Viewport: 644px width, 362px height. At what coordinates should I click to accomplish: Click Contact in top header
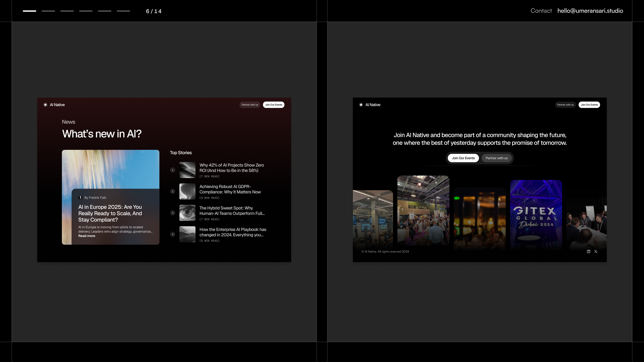click(541, 11)
